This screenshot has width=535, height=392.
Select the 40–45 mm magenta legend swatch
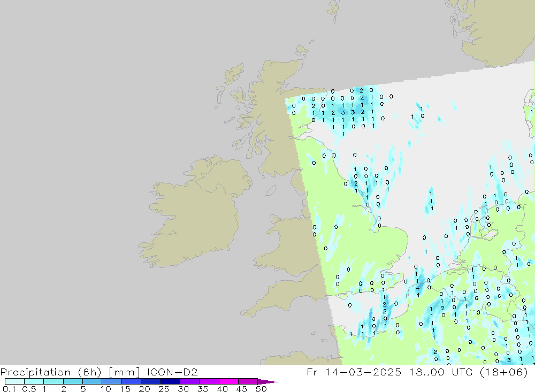point(228,381)
